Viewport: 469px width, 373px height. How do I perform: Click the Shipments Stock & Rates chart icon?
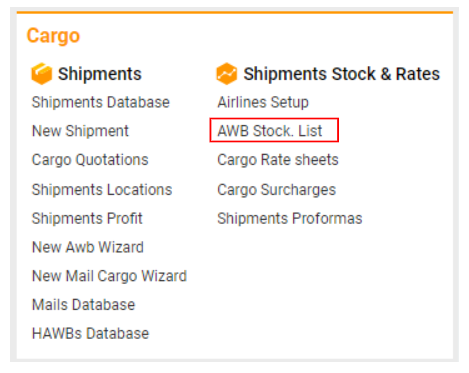tap(226, 74)
